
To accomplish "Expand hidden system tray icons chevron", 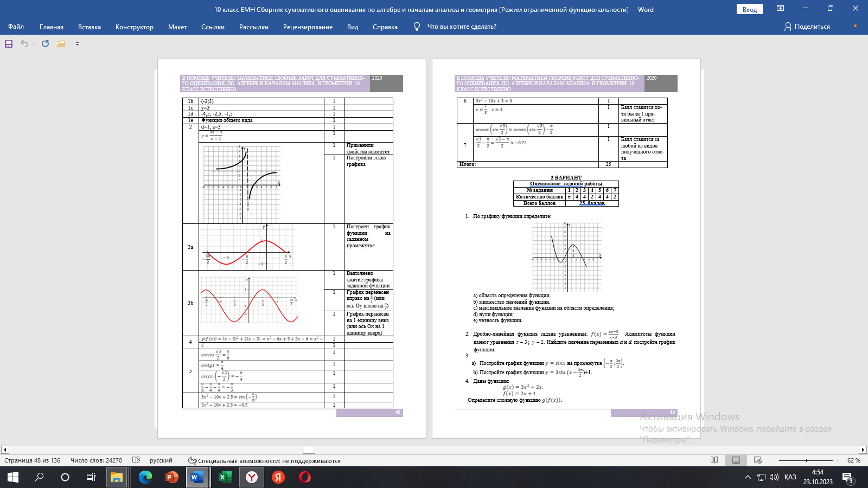I will (x=748, y=477).
